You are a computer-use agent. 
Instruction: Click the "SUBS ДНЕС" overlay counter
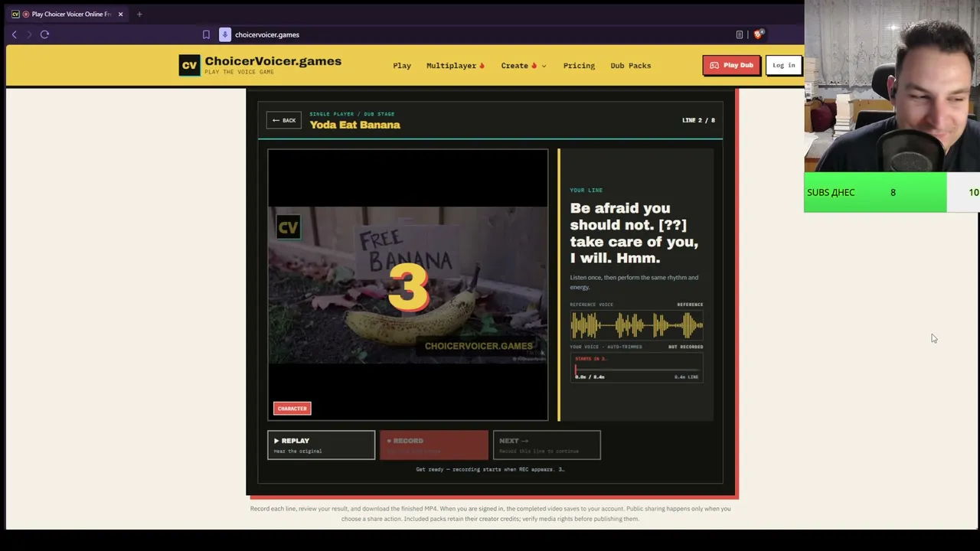point(875,192)
